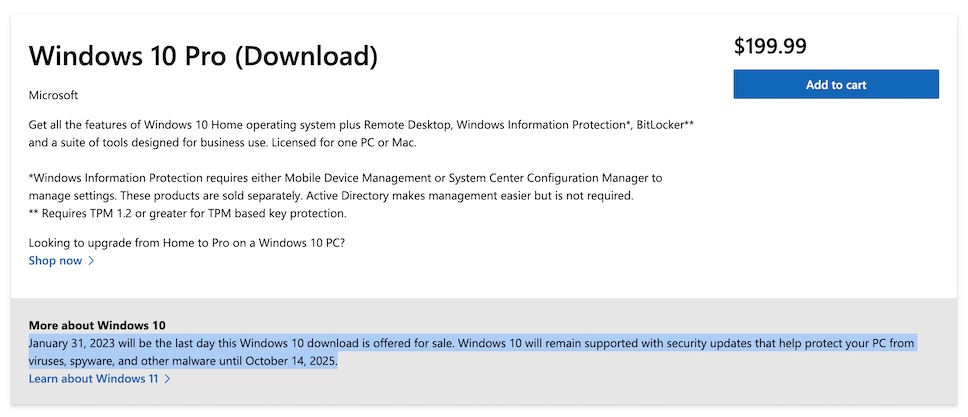Click the $199.99 price
This screenshot has height=417, width=968.
tap(770, 46)
